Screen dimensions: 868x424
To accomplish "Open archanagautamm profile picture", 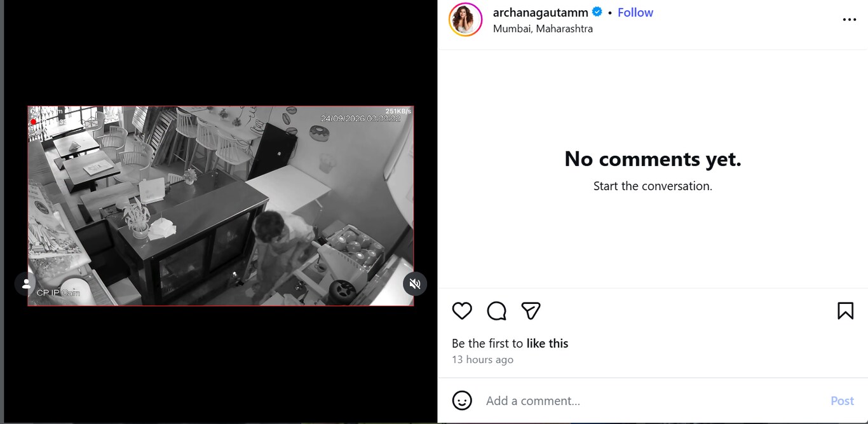I will pos(465,20).
